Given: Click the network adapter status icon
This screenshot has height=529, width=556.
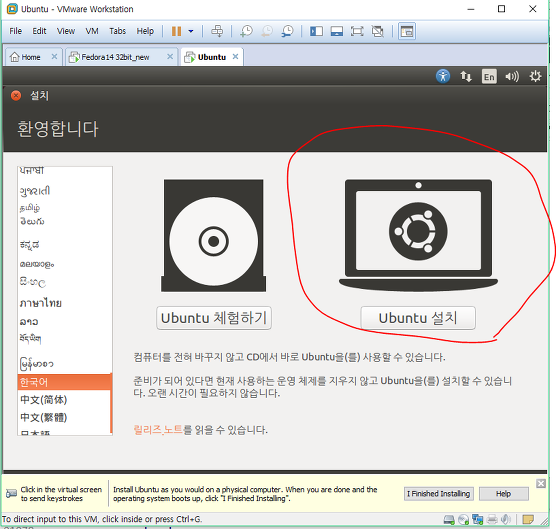Looking at the screenshot, I should tap(478, 520).
